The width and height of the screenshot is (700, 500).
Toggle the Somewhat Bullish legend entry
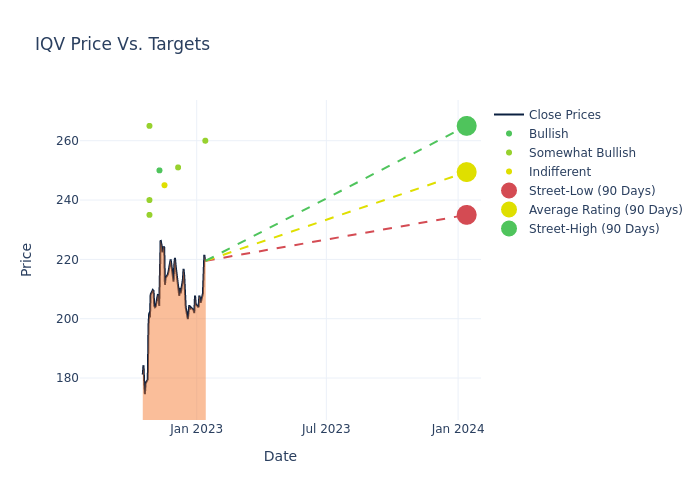click(x=582, y=153)
